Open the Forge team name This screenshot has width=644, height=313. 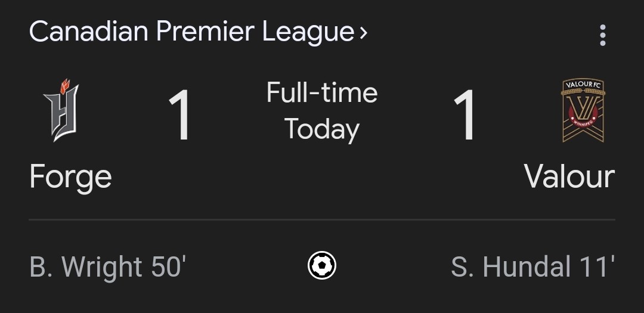70,178
